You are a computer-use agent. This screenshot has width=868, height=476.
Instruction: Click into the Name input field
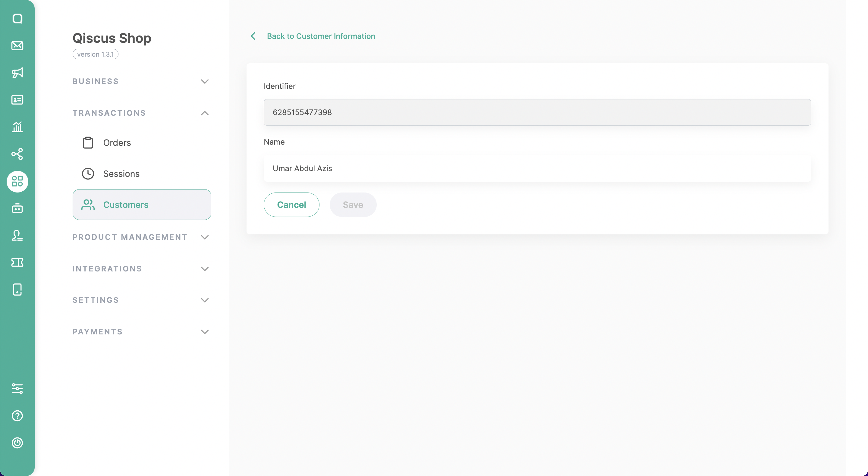[537, 168]
